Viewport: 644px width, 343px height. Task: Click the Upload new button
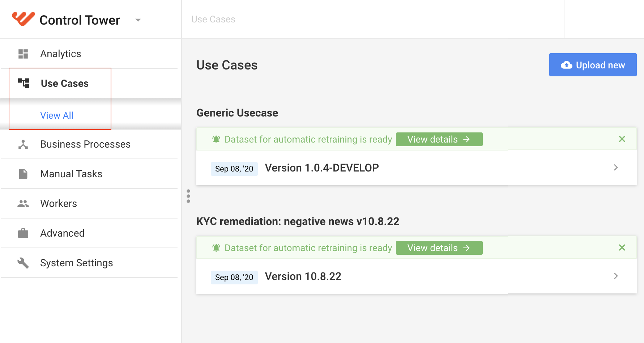click(593, 65)
